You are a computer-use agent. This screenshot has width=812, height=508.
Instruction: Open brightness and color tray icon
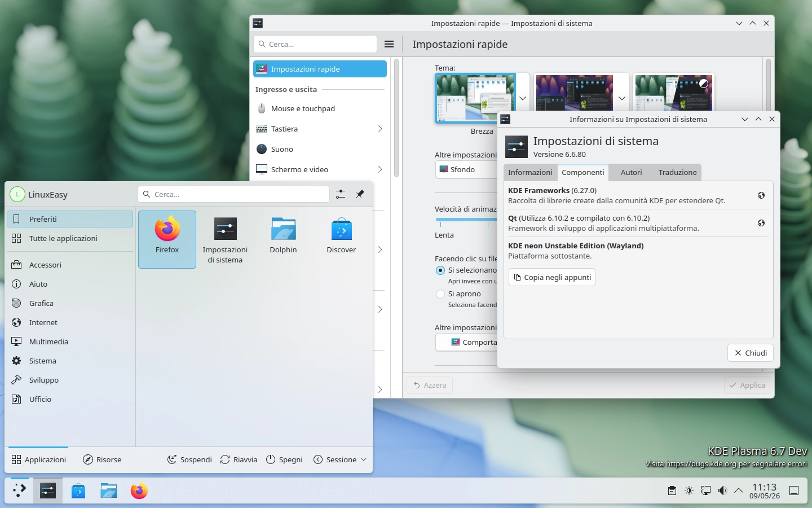pyautogui.click(x=689, y=491)
